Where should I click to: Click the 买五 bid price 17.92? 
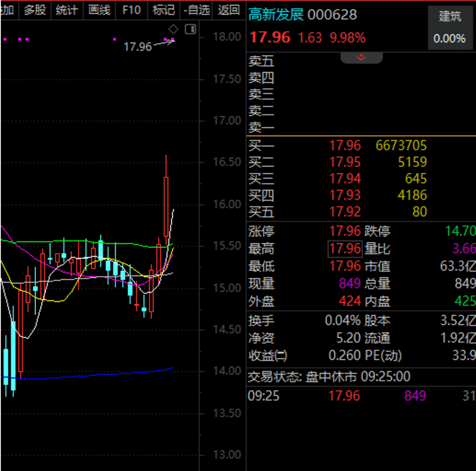click(x=345, y=212)
